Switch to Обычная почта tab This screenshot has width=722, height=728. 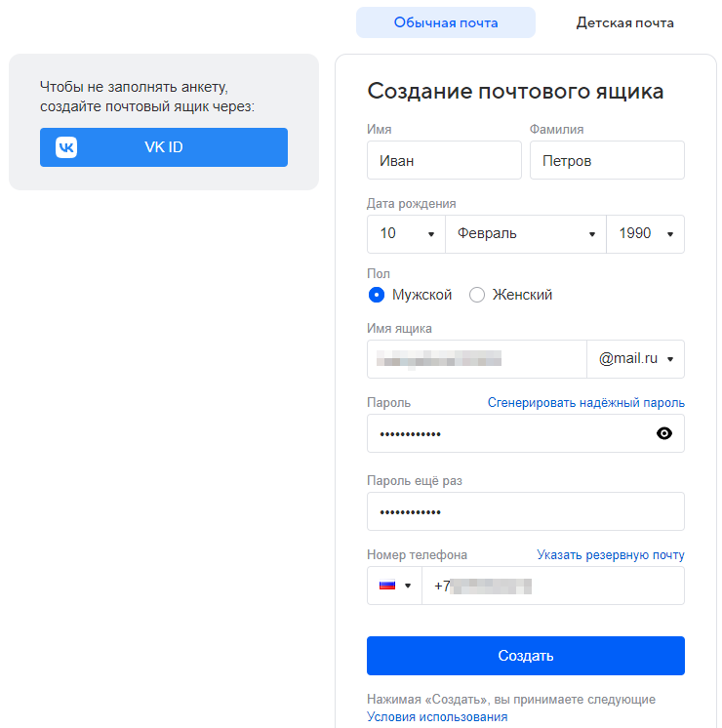coord(446,22)
